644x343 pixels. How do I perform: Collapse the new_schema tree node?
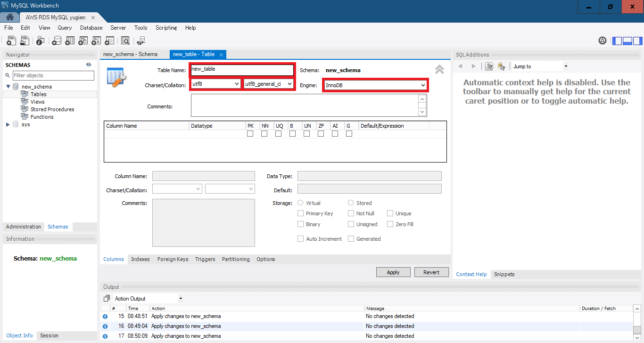tap(8, 87)
